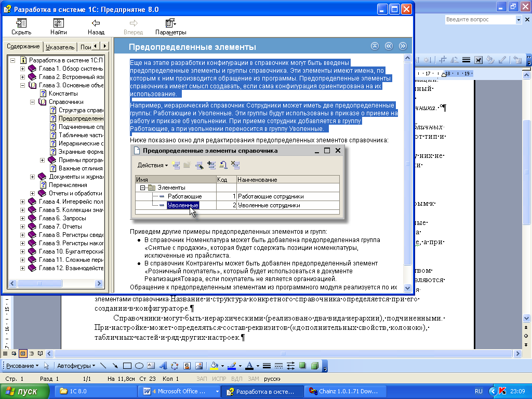Insert WordArt from the Drawing toolbar

tap(163, 366)
